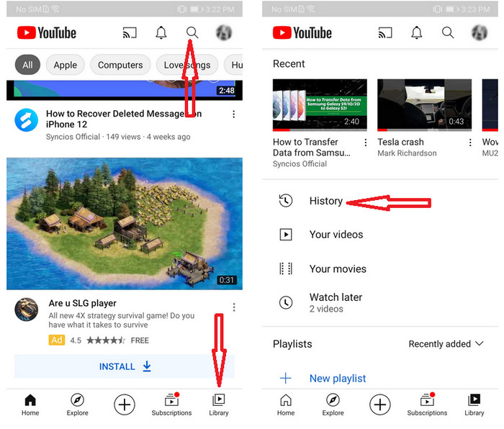Tap the INSTALL button
This screenshot has height=429, width=504.
pyautogui.click(x=125, y=366)
